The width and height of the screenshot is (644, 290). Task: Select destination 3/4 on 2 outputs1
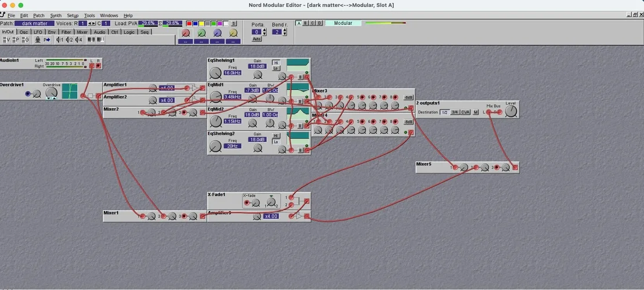pyautogui.click(x=455, y=112)
